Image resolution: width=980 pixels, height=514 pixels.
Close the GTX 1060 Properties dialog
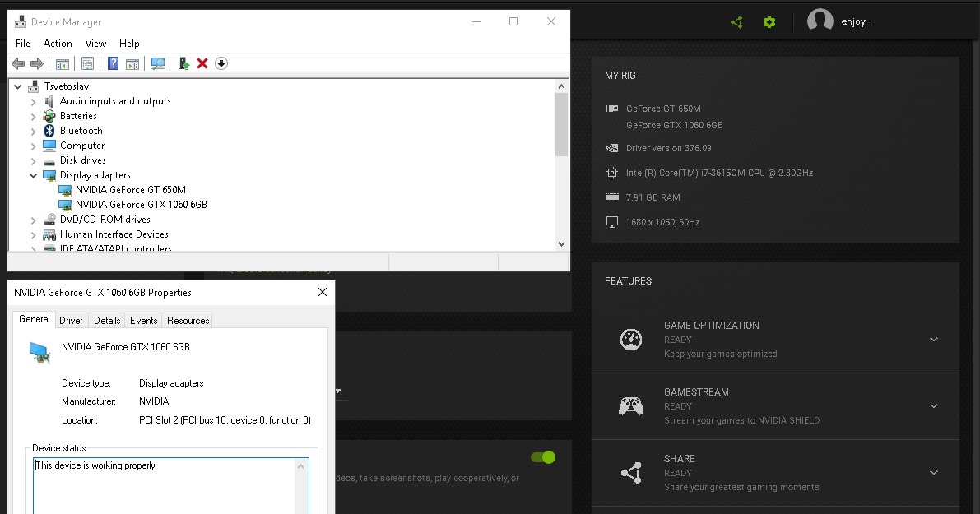(x=323, y=292)
